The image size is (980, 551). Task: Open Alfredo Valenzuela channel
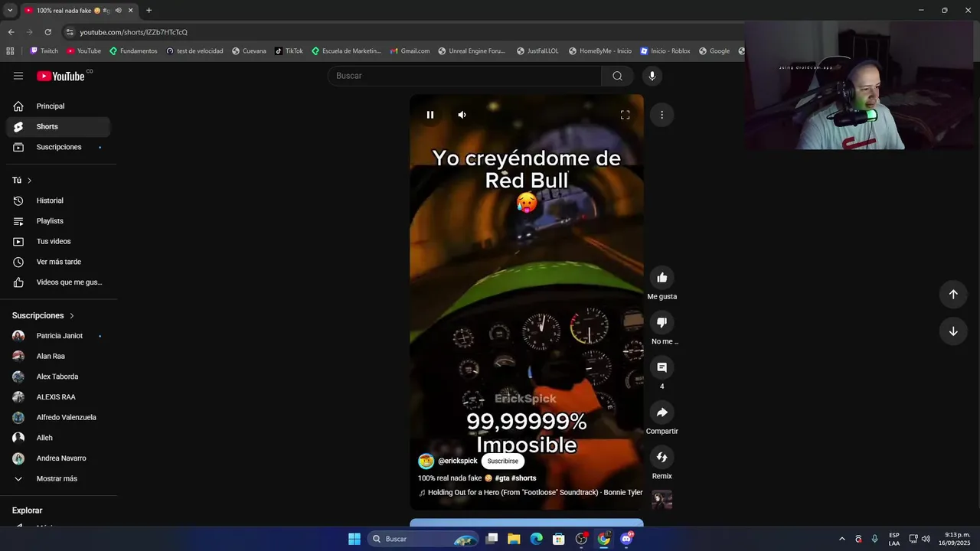(58, 417)
